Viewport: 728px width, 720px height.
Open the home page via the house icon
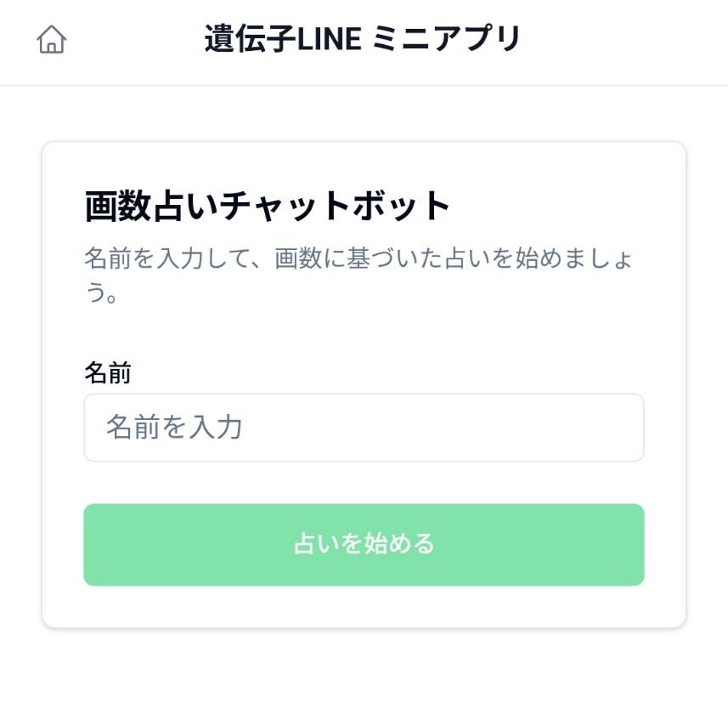coord(52,39)
